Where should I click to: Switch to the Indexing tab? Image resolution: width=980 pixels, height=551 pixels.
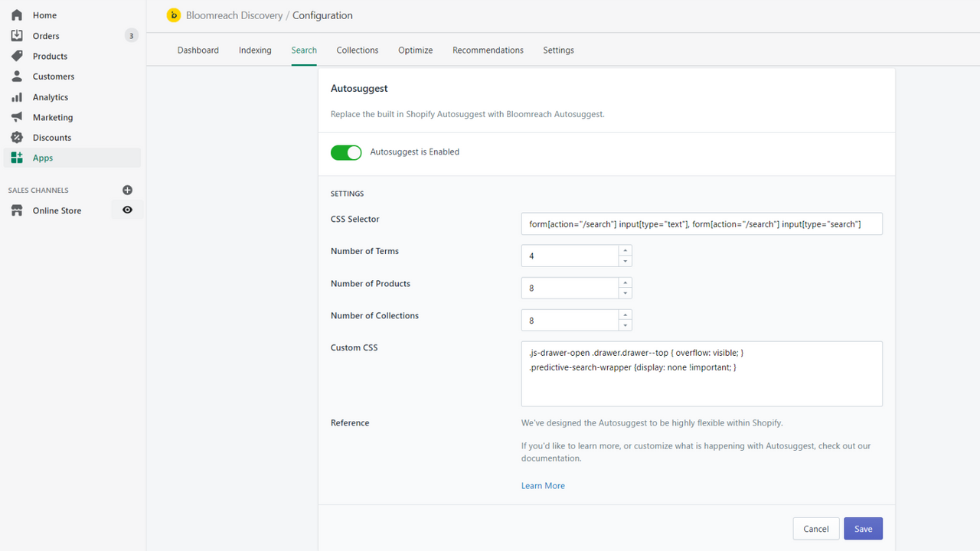click(255, 50)
